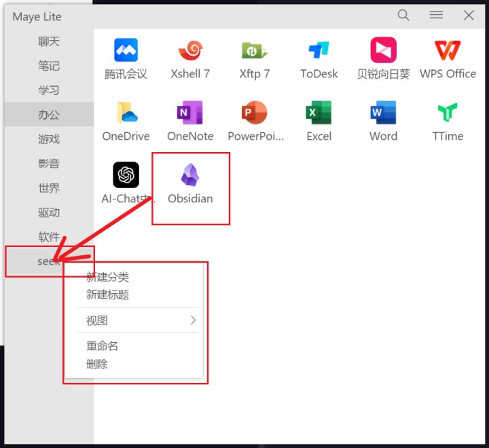Open the 腾讯会议 app icon
Viewport: 489px width, 448px height.
[126, 50]
